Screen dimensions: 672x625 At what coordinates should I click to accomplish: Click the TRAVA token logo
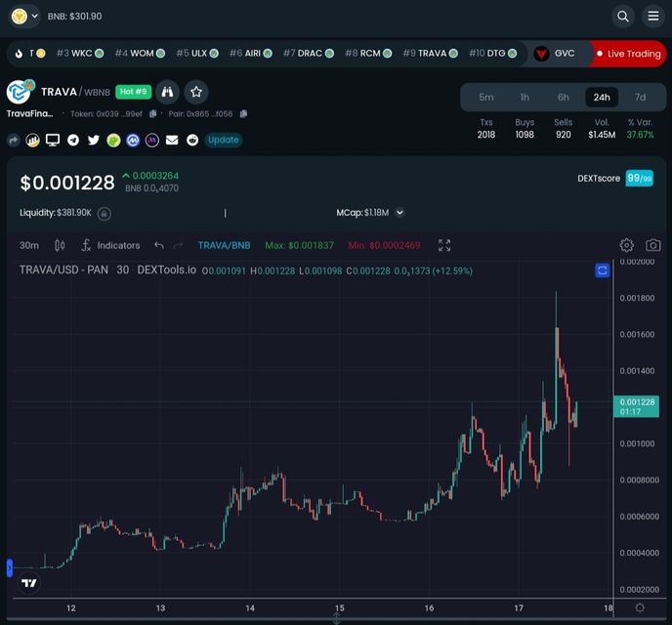tap(19, 92)
